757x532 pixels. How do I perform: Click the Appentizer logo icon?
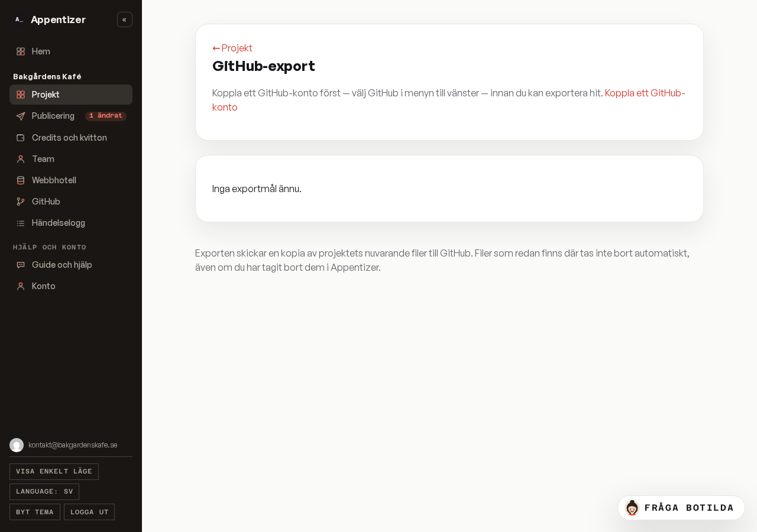tap(20, 20)
